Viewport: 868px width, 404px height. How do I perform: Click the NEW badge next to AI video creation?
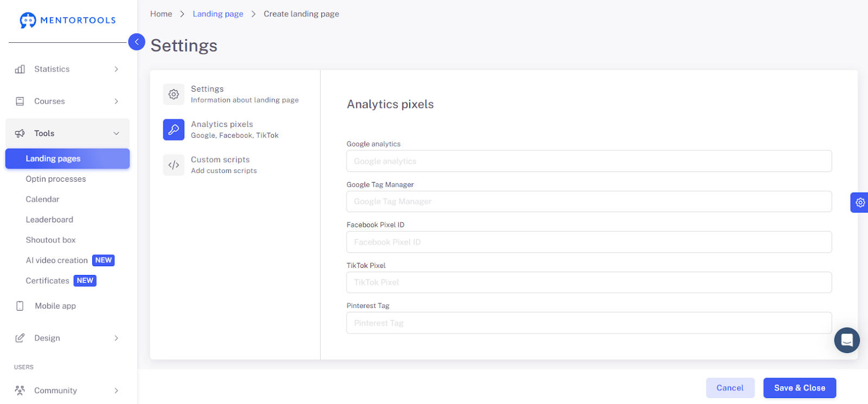pyautogui.click(x=103, y=260)
